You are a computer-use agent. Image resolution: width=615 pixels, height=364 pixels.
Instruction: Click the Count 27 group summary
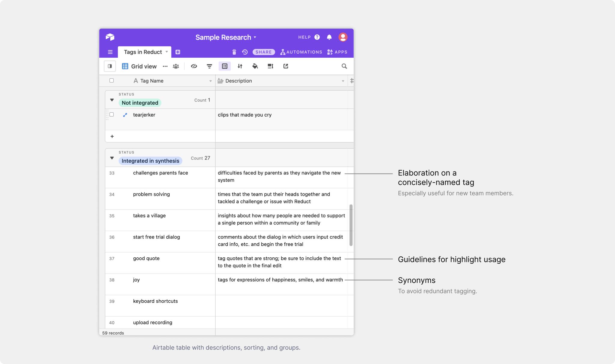click(x=200, y=158)
